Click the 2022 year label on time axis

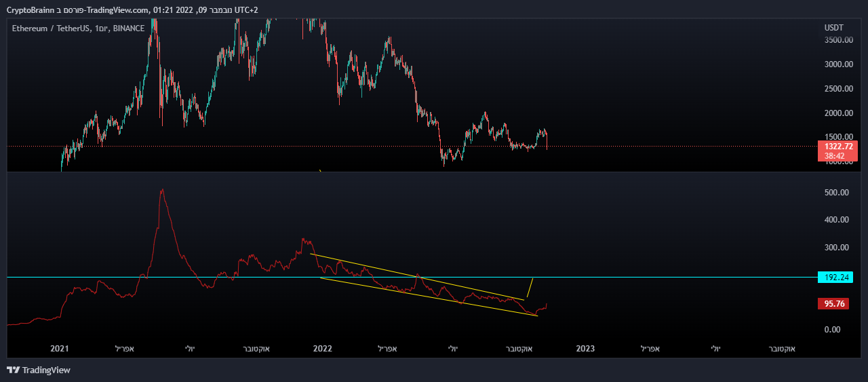[322, 349]
